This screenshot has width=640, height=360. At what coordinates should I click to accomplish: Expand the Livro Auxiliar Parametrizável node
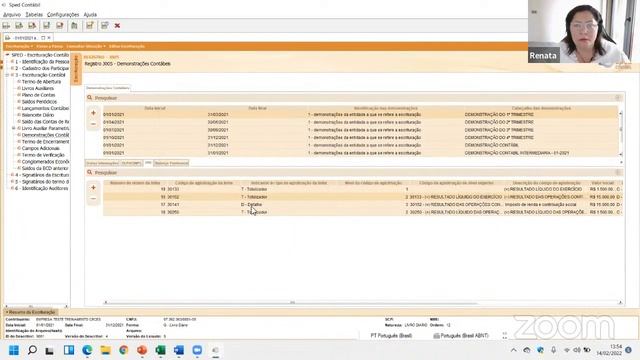(13, 128)
